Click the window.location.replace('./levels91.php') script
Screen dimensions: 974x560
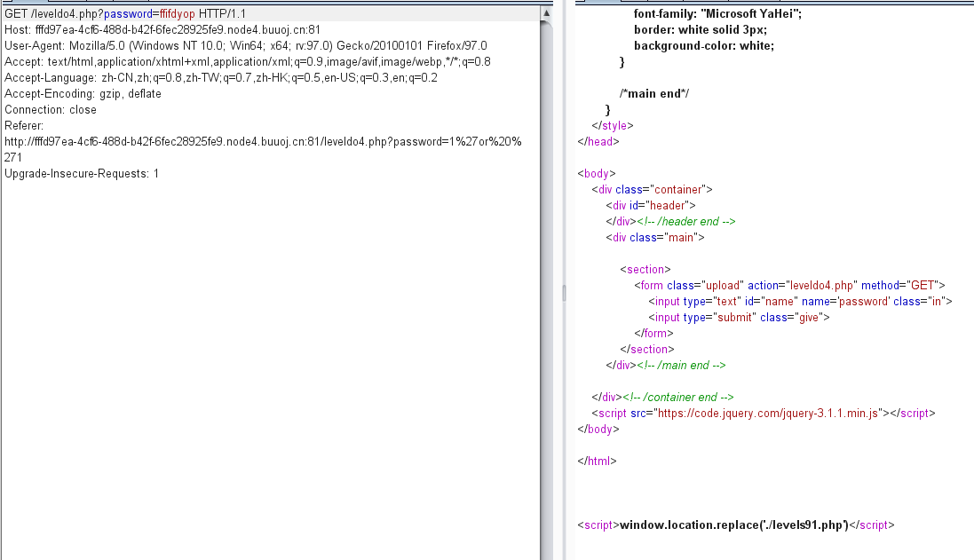pyautogui.click(x=735, y=525)
